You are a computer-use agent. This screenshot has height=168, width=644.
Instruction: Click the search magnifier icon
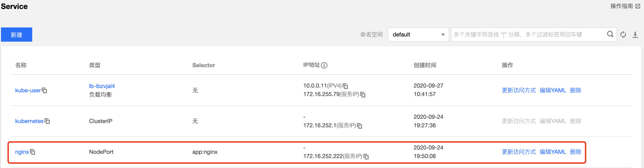click(610, 34)
